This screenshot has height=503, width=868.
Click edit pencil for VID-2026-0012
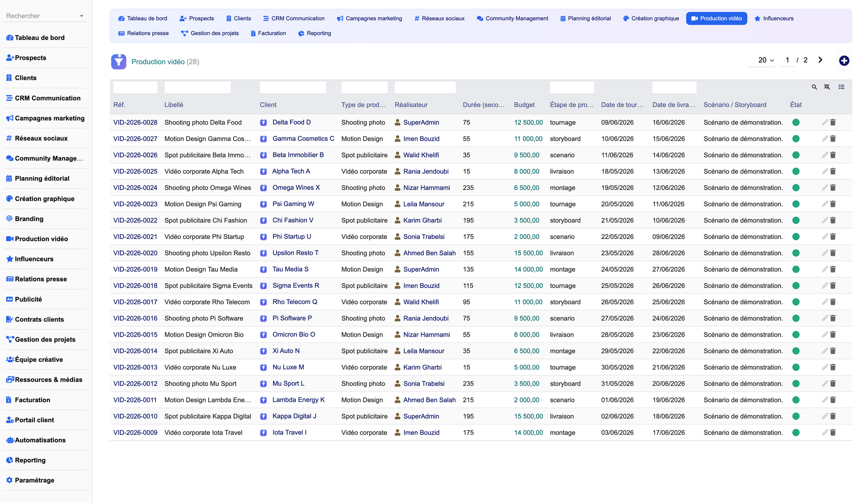coord(825,383)
